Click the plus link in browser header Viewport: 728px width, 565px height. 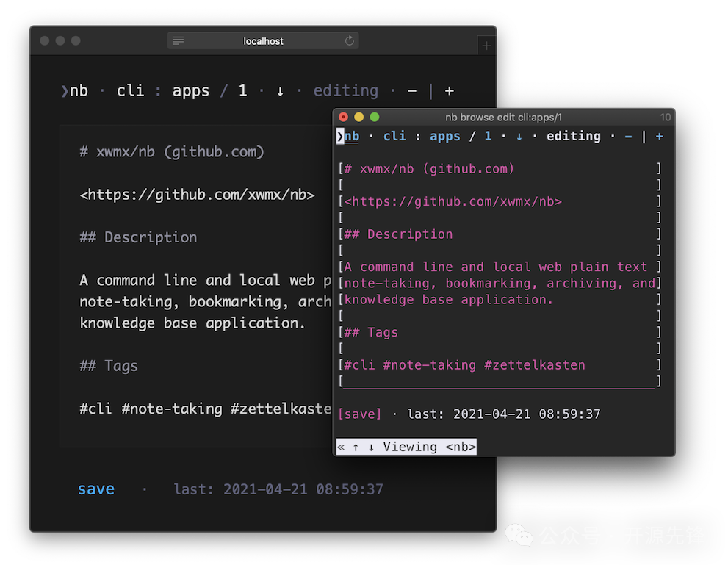pyautogui.click(x=449, y=91)
